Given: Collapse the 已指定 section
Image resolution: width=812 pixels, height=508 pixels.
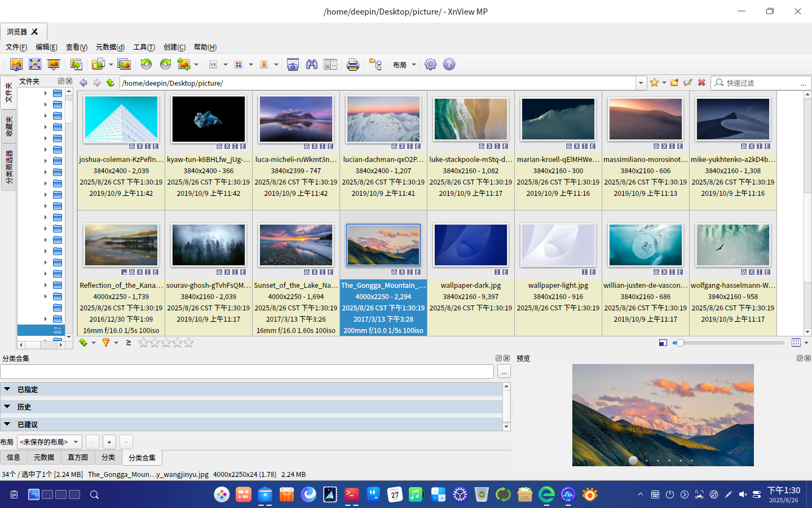Looking at the screenshot, I should pos(7,389).
